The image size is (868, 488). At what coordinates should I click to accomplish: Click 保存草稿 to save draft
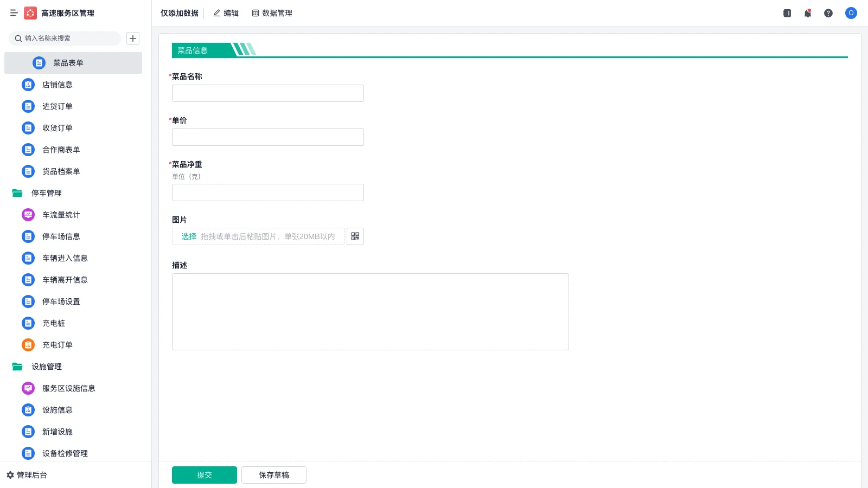tap(274, 475)
